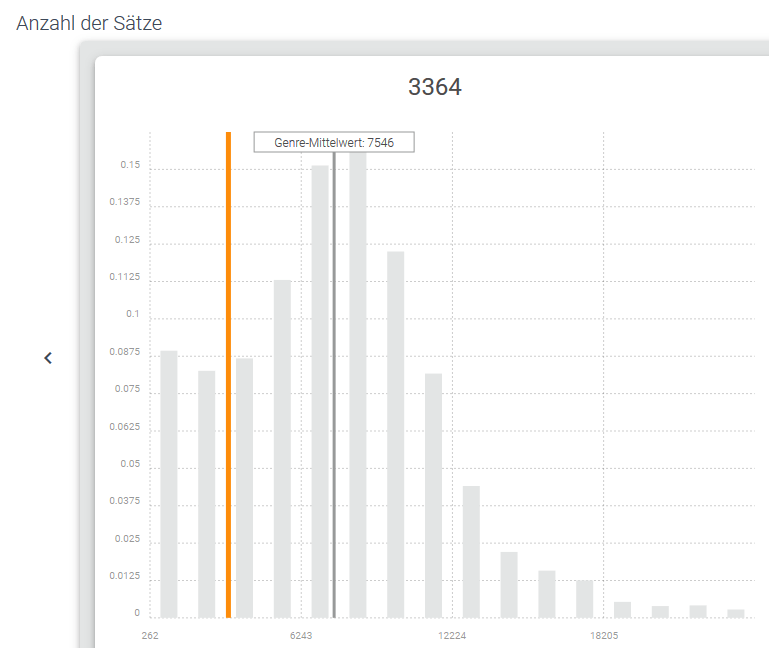769x648 pixels.
Task: Click the 0.15 y-axis label
Action: click(130, 165)
